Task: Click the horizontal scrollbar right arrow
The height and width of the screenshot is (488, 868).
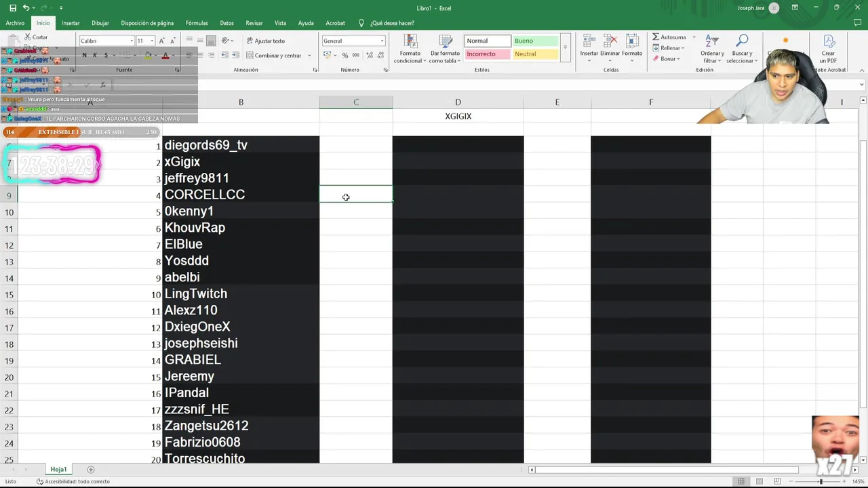Action: coord(855,470)
